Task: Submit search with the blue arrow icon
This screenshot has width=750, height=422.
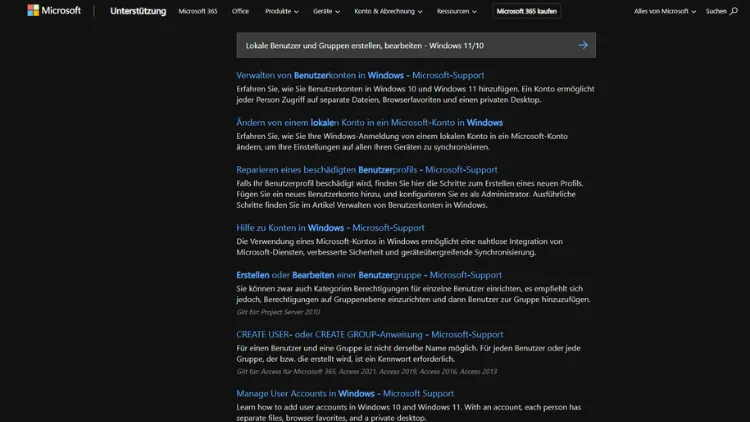Action: point(583,45)
